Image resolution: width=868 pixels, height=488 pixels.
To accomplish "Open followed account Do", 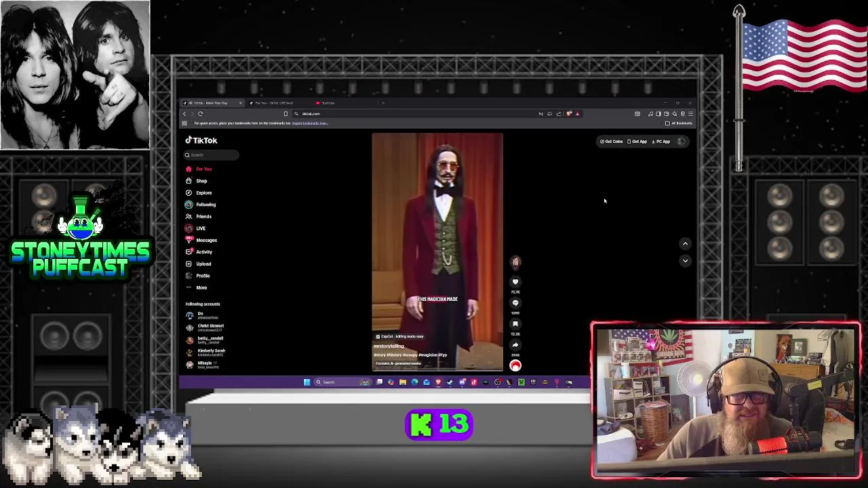I will 201,315.
